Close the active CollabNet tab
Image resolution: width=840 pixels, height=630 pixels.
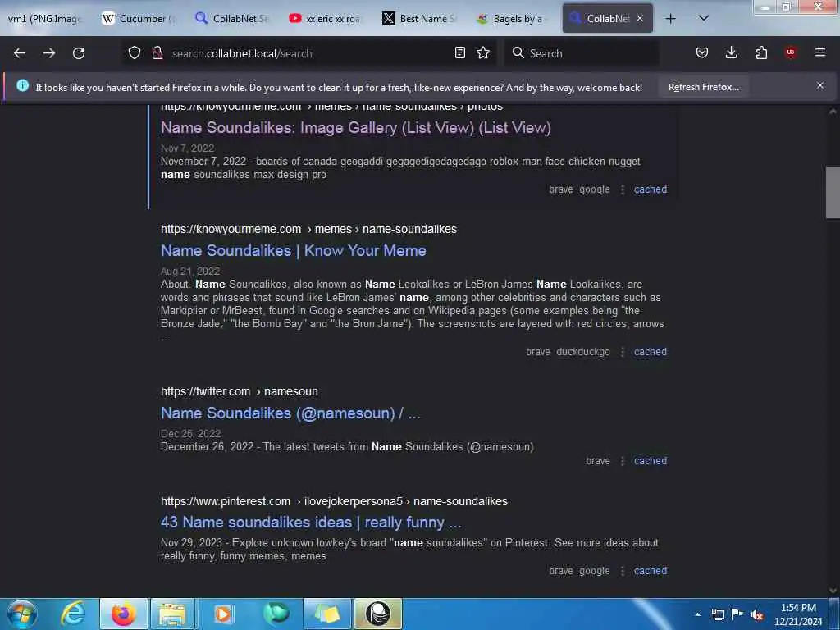640,18
